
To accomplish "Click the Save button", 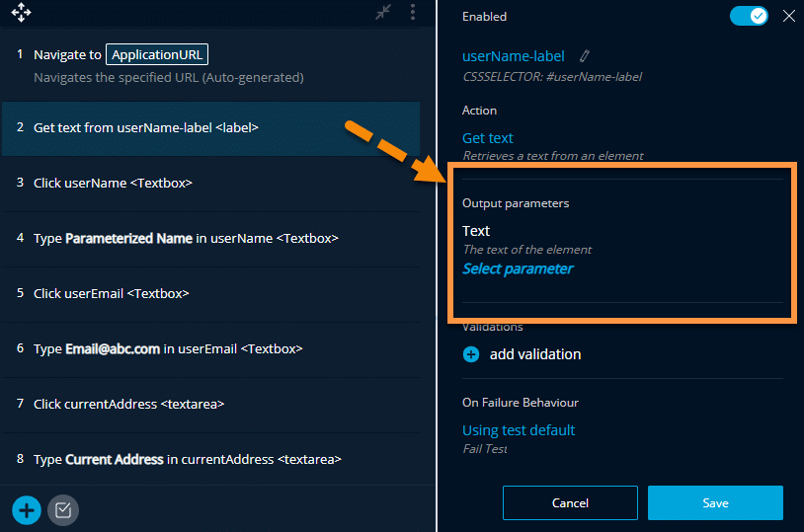I will click(715, 502).
